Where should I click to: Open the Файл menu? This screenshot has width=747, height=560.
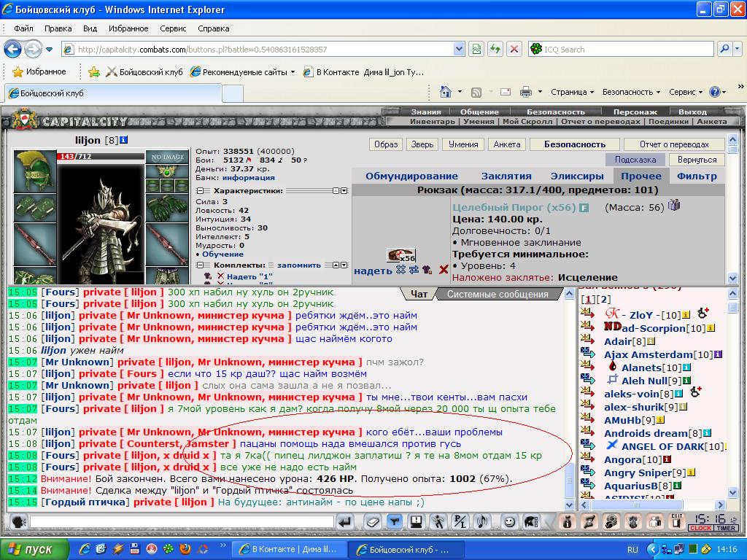coord(23,28)
